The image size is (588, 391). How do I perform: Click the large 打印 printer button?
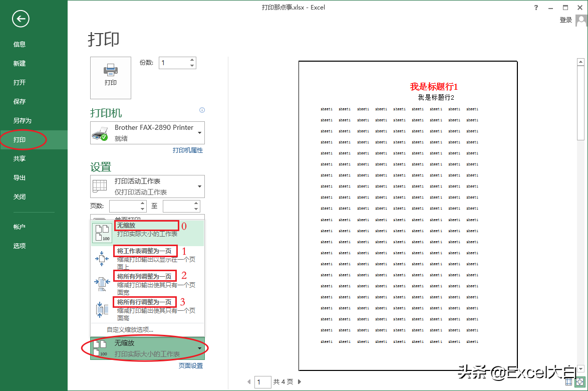click(111, 78)
